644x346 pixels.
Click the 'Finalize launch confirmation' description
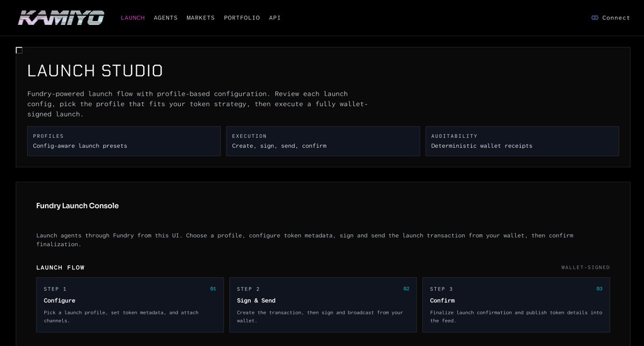516,316
